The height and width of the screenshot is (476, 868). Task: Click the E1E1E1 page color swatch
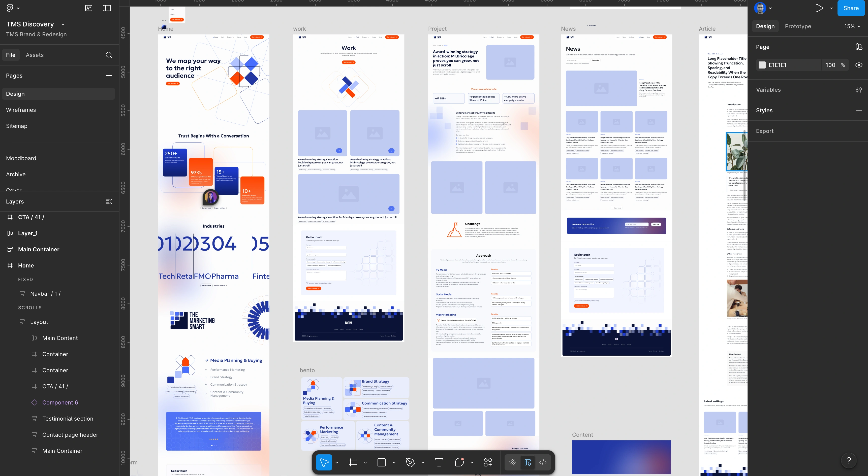coord(762,65)
